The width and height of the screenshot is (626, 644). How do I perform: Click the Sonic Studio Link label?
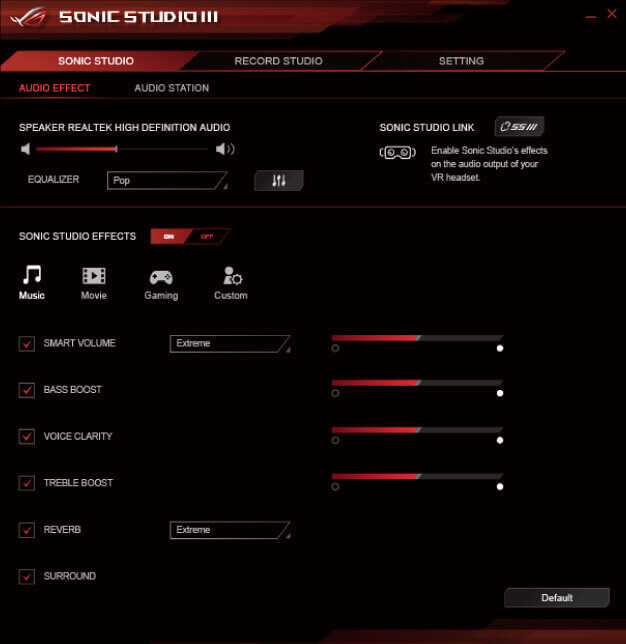[x=427, y=128]
